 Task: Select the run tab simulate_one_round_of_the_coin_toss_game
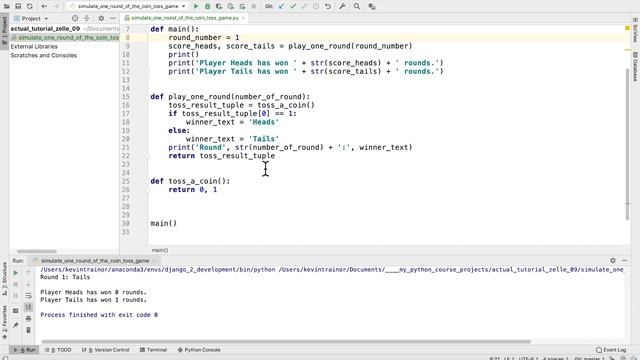coord(95,260)
